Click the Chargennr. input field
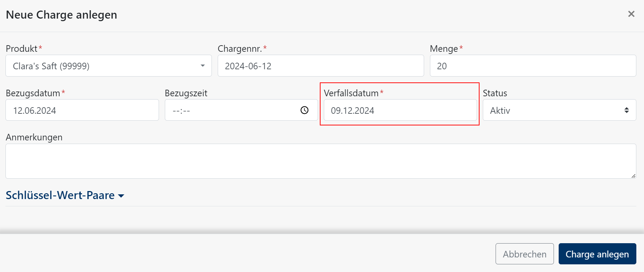The image size is (644, 272). point(321,66)
